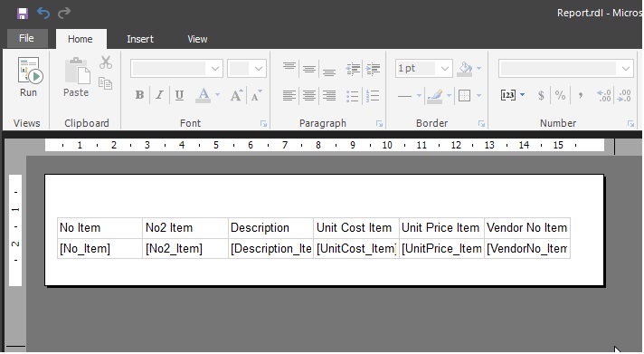Select the [UnitCost_Item] data cell
The width and height of the screenshot is (644, 354).
point(356,249)
